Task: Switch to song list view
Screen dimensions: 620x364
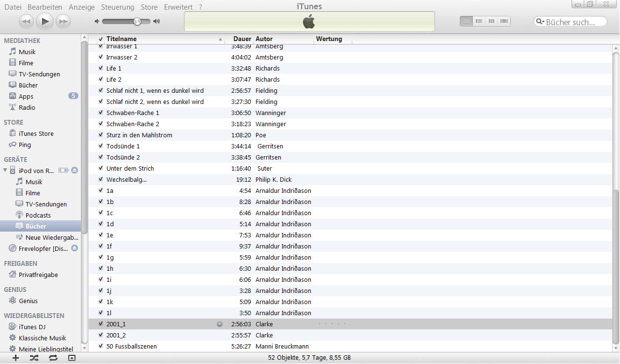Action: [x=466, y=21]
